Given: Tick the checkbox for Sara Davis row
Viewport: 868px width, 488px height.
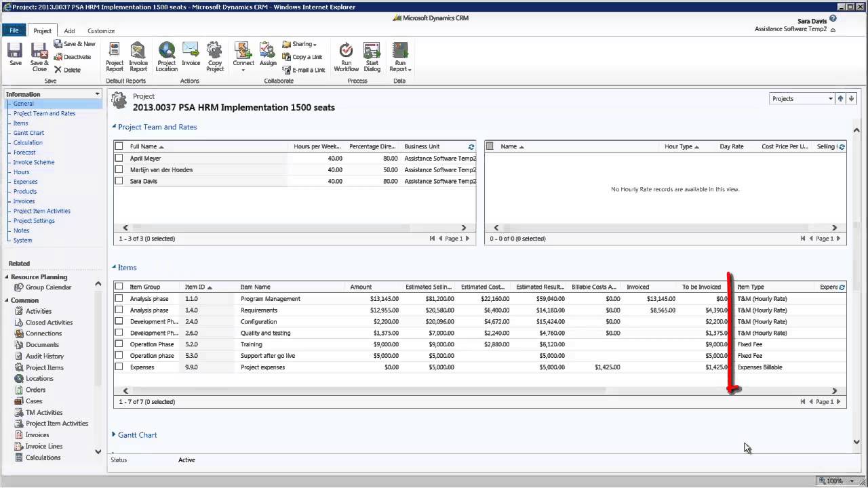Looking at the screenshot, I should pyautogui.click(x=119, y=181).
